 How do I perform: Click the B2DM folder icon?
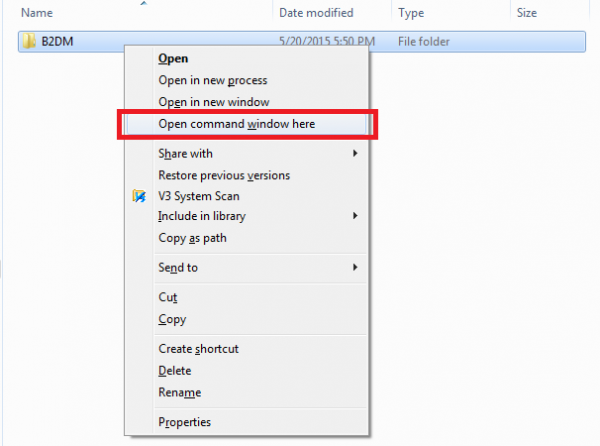coord(29,41)
